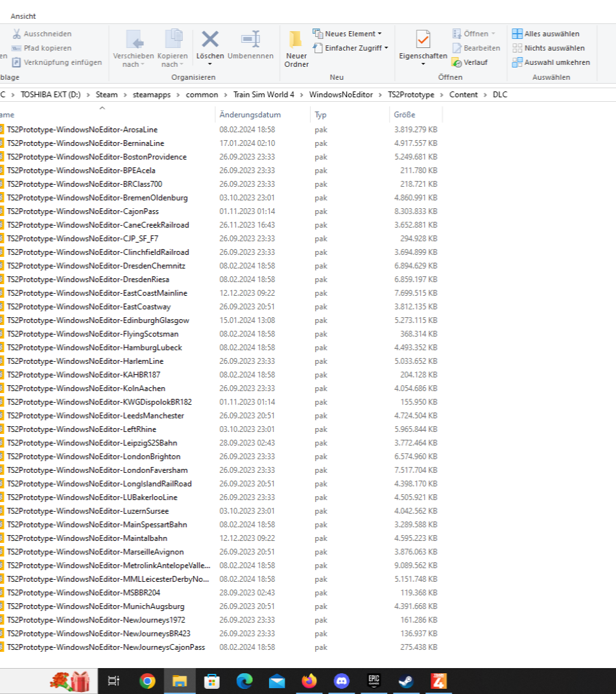Select the EastCoastMainline pak file
The image size is (616, 694).
click(x=97, y=293)
